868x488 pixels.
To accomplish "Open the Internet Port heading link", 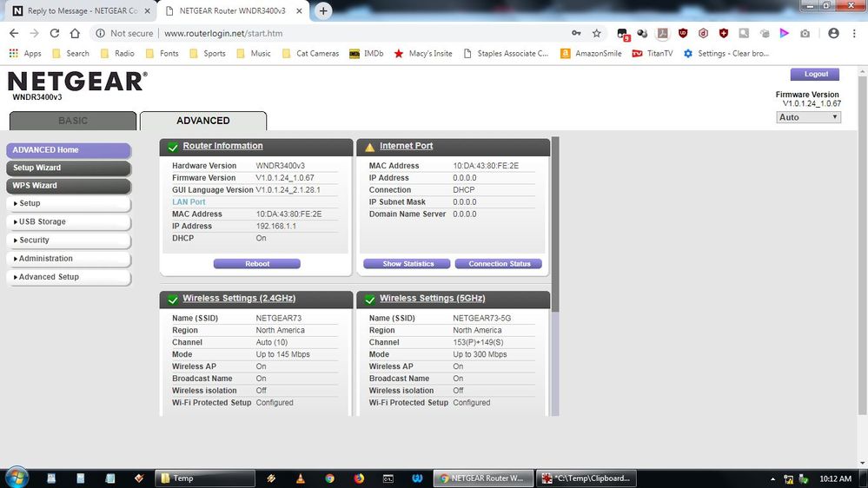I will click(406, 146).
